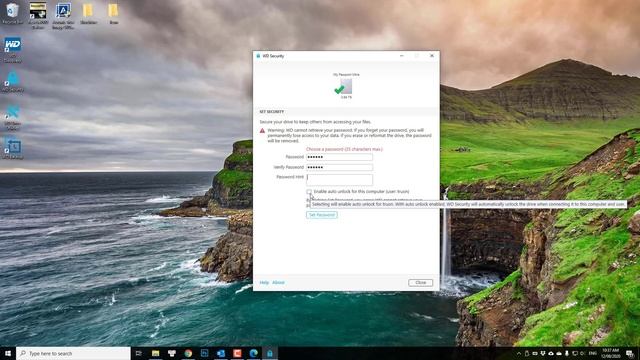Open the About link
The width and height of the screenshot is (640, 360).
pyautogui.click(x=278, y=282)
